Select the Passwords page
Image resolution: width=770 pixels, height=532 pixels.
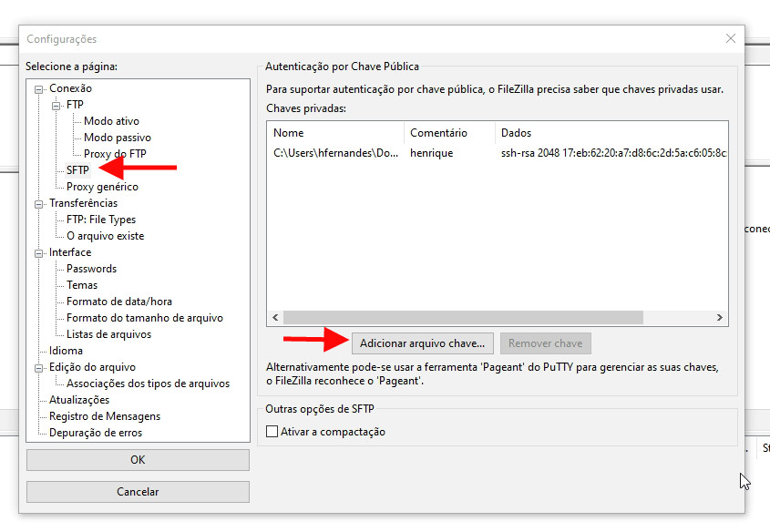(x=91, y=269)
